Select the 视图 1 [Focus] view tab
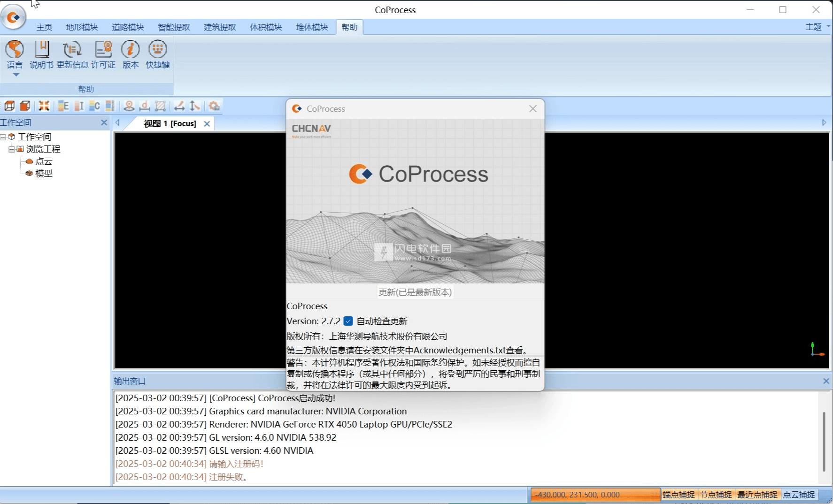The width and height of the screenshot is (833, 504). point(170,123)
